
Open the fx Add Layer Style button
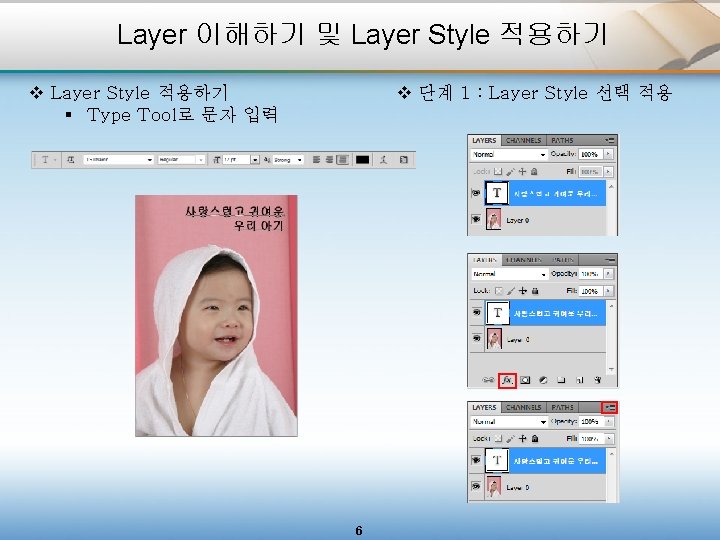[507, 380]
